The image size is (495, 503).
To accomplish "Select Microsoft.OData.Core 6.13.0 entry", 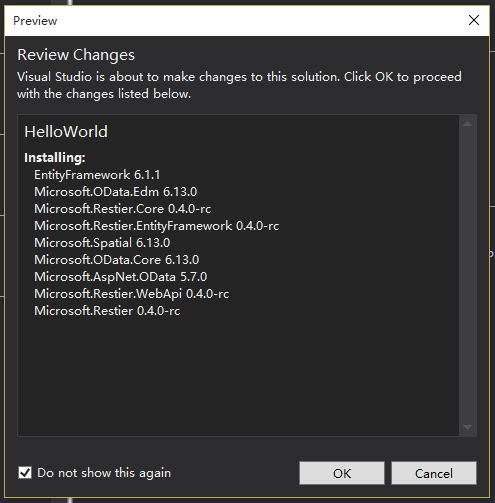I will tap(117, 260).
